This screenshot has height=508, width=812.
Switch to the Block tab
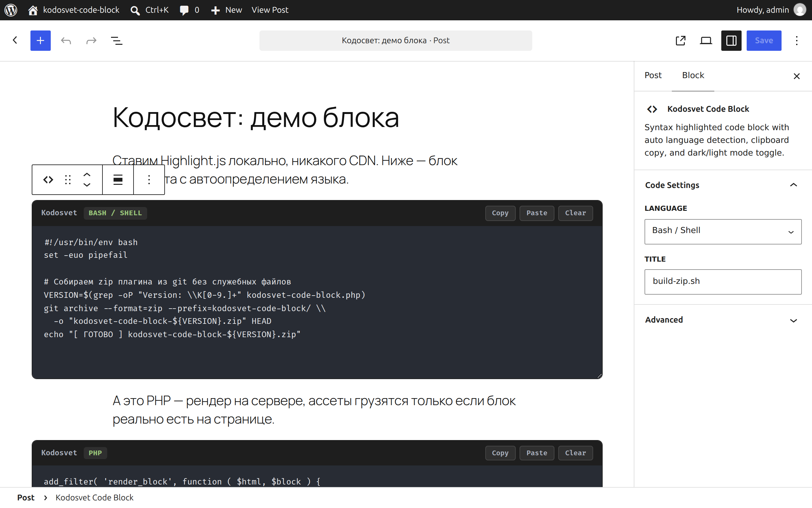pos(693,76)
